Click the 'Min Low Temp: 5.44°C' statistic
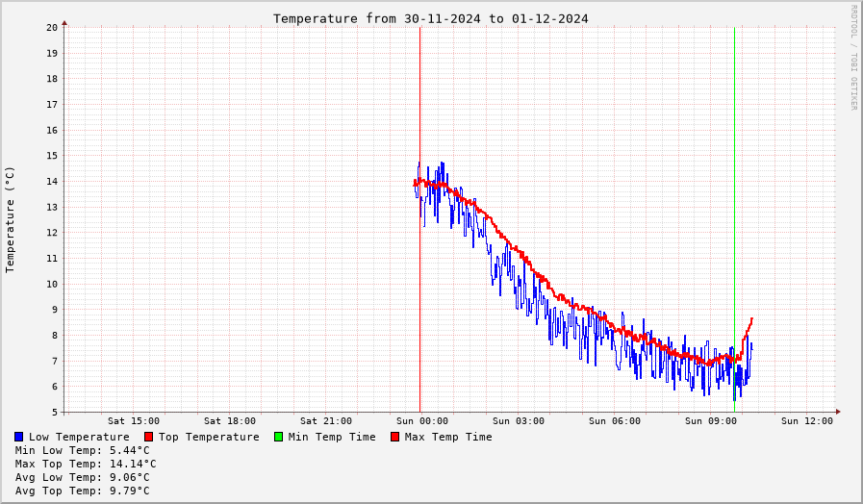 [x=83, y=450]
